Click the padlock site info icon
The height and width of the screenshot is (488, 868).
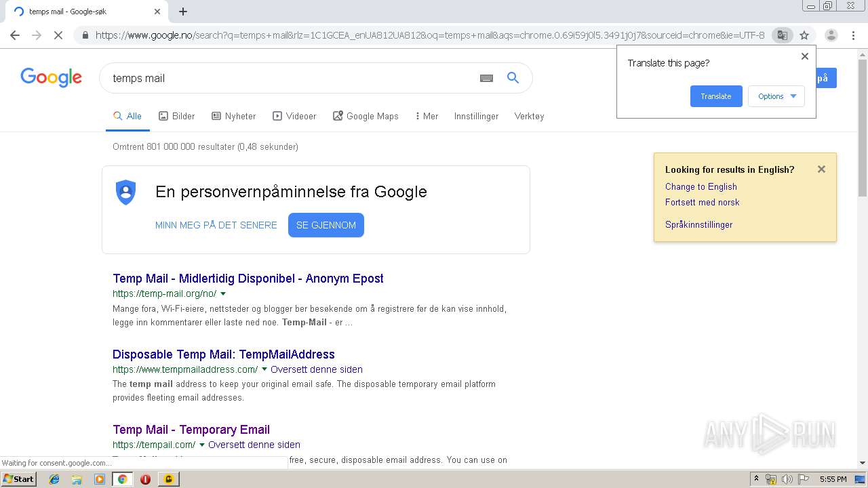tap(85, 35)
